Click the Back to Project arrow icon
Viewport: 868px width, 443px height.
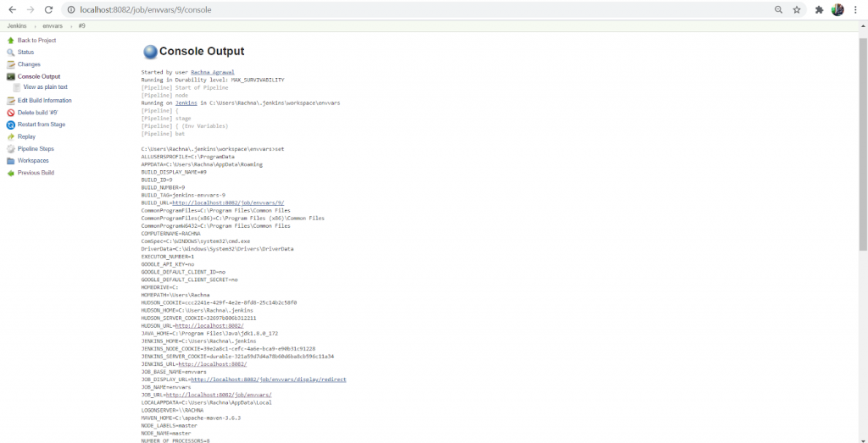pos(10,41)
